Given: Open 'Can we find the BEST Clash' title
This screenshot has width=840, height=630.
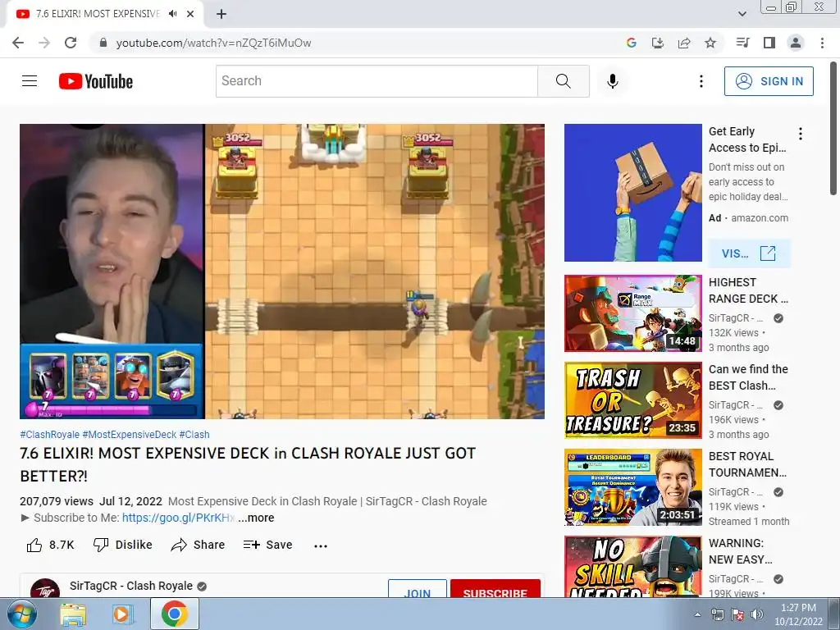Looking at the screenshot, I should point(748,377).
